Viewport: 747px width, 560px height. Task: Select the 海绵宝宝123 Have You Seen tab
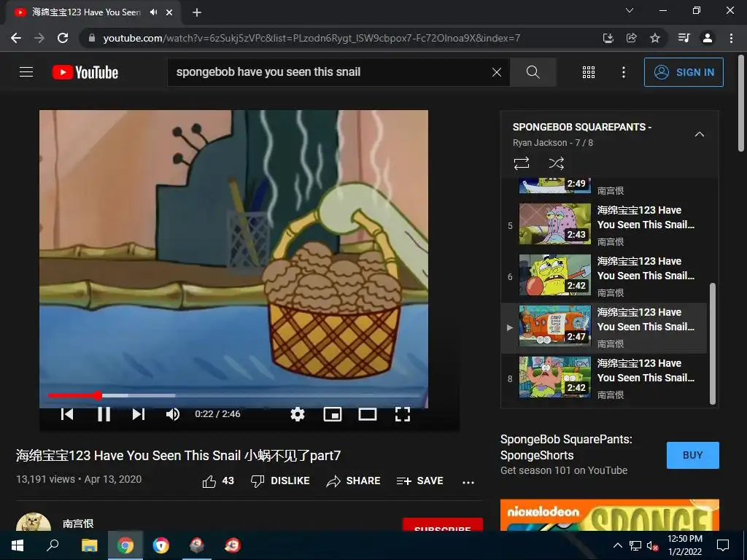tap(93, 12)
